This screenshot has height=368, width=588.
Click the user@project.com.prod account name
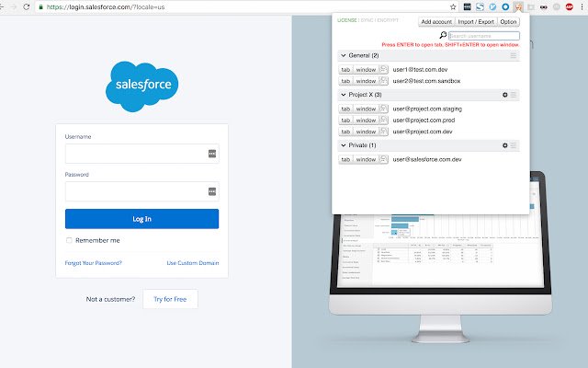point(424,121)
